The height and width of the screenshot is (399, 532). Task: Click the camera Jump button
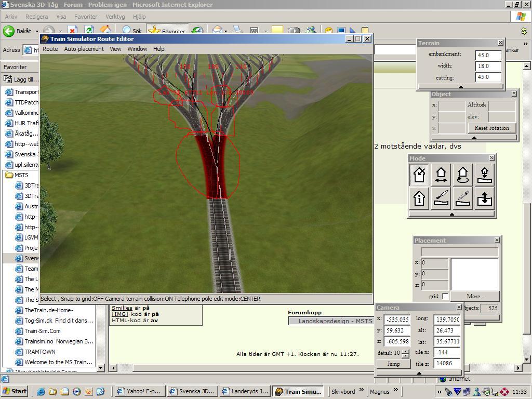[394, 364]
